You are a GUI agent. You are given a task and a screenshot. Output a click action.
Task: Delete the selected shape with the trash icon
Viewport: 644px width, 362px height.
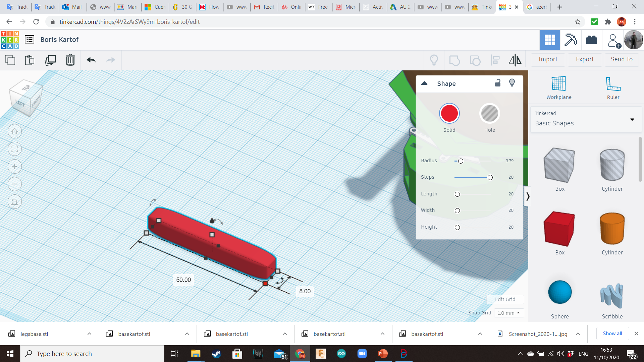tap(70, 60)
